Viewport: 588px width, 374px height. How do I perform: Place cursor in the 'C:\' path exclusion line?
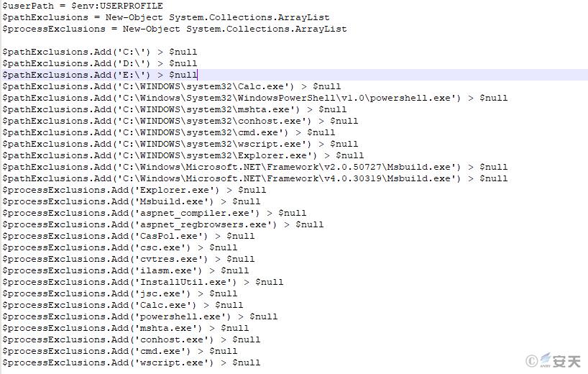pos(99,52)
